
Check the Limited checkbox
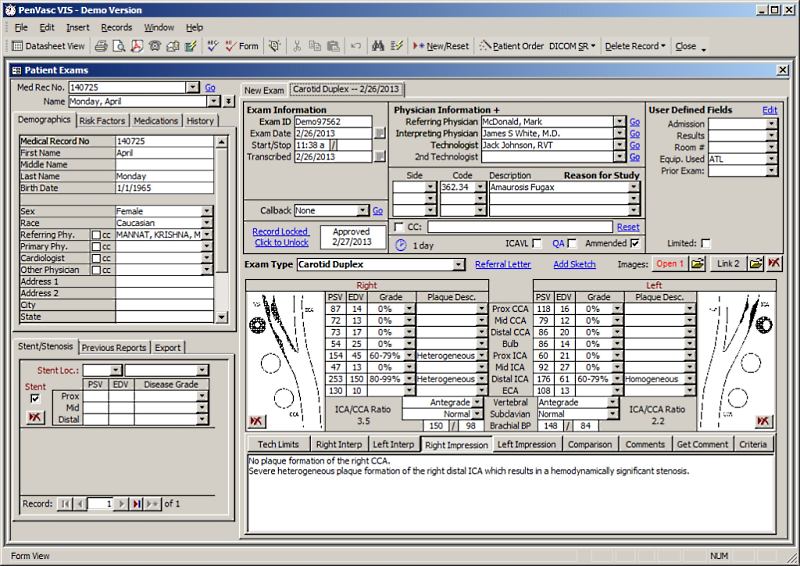(706, 243)
